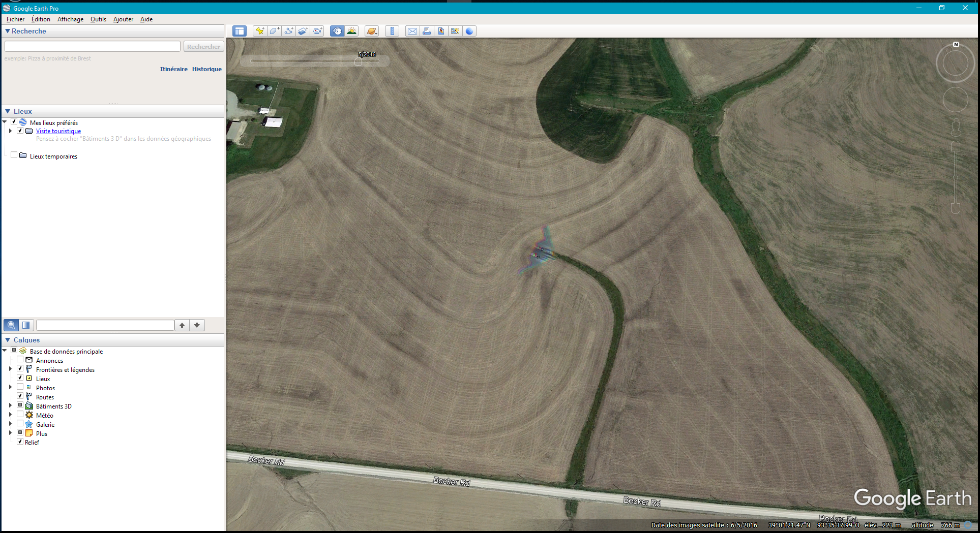Open the Visite touristique link
The image size is (980, 533).
(x=58, y=131)
